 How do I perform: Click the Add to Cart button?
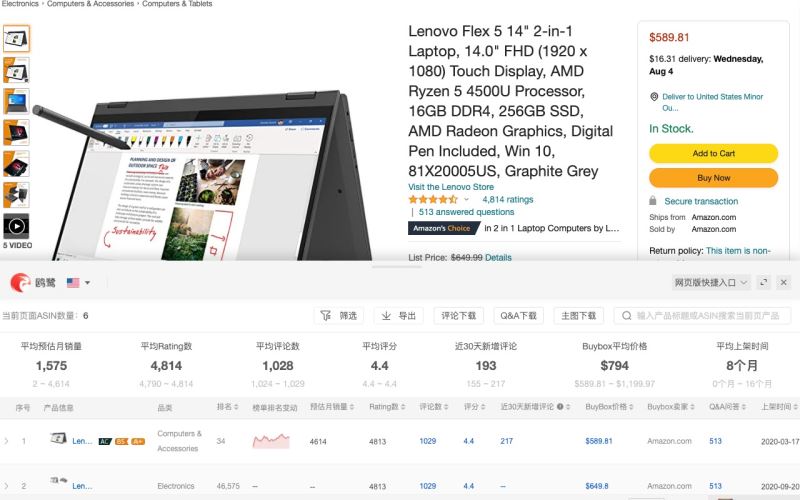pos(713,153)
